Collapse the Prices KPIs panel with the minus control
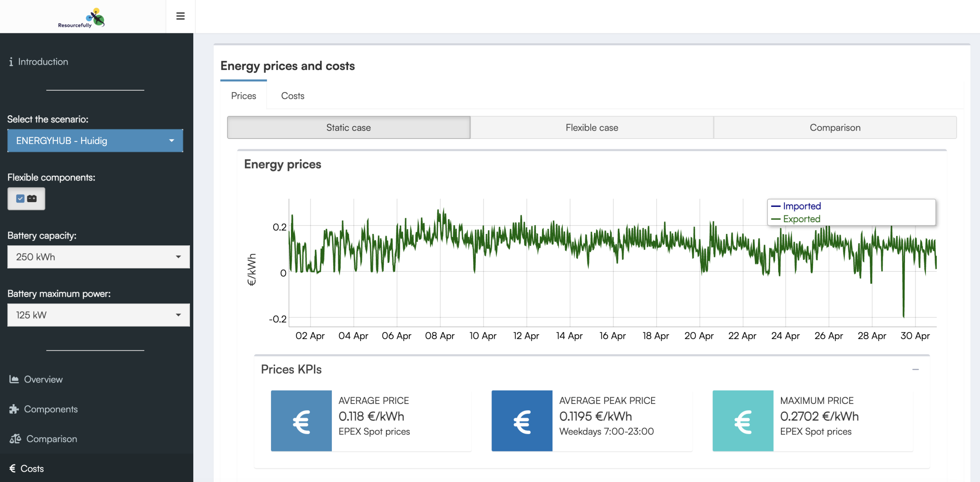 coord(916,369)
